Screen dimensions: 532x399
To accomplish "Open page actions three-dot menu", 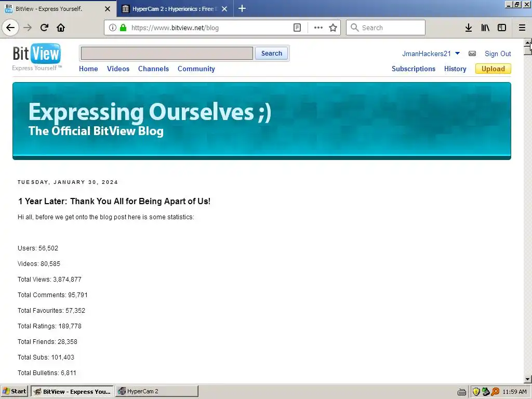I will point(318,28).
